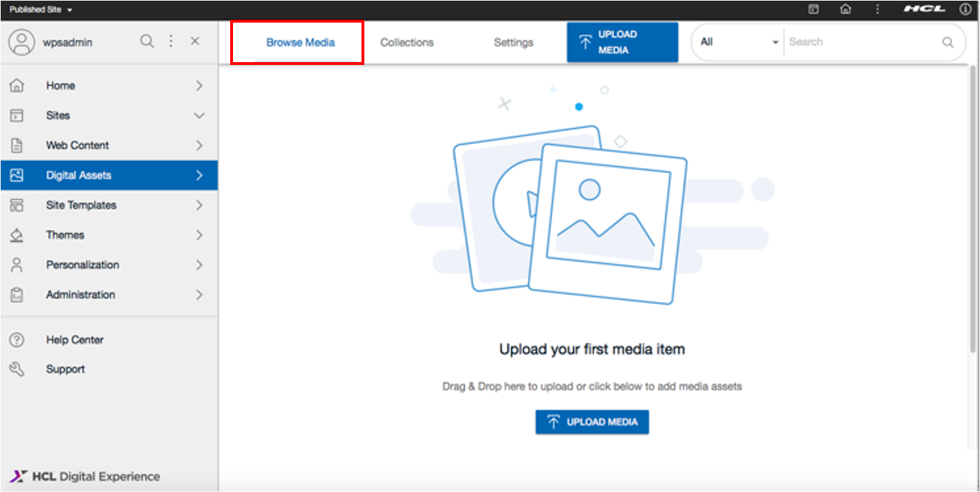The image size is (980, 492).
Task: Collapse the Sites menu chevron
Action: pyautogui.click(x=199, y=116)
